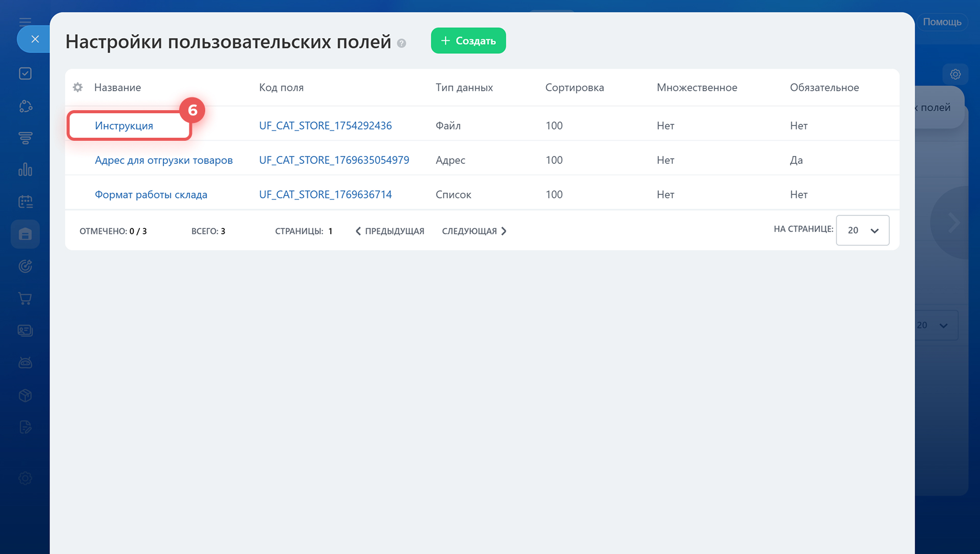The height and width of the screenshot is (554, 980).
Task: Open the settings gear at sidebar bottom
Action: [x=25, y=479]
